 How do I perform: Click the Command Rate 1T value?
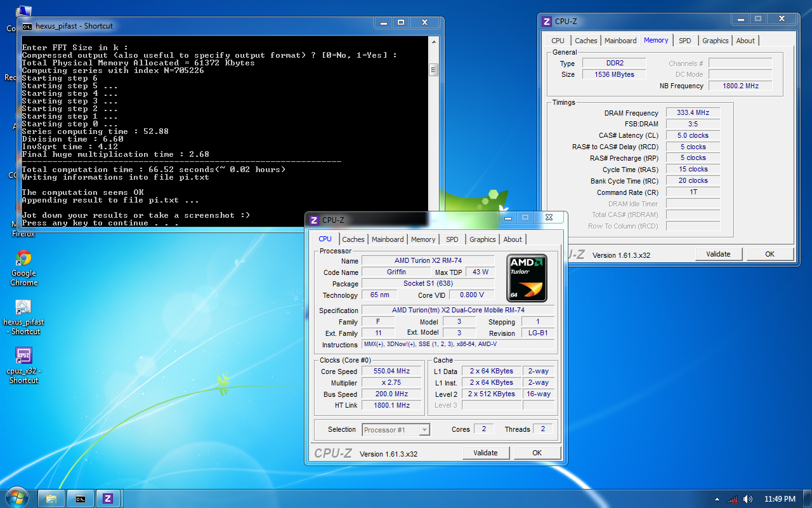click(693, 192)
